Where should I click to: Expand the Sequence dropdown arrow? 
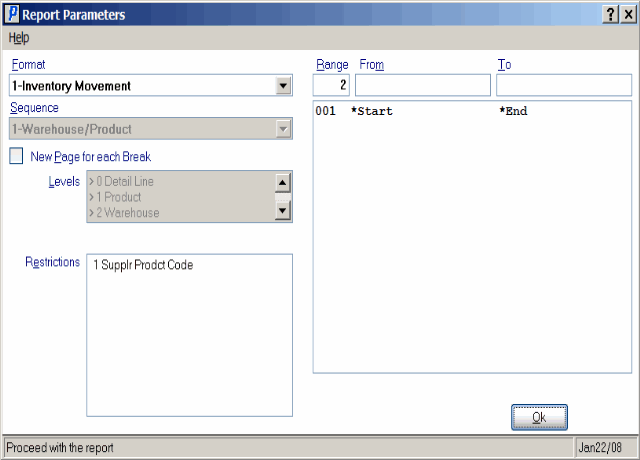pos(283,129)
